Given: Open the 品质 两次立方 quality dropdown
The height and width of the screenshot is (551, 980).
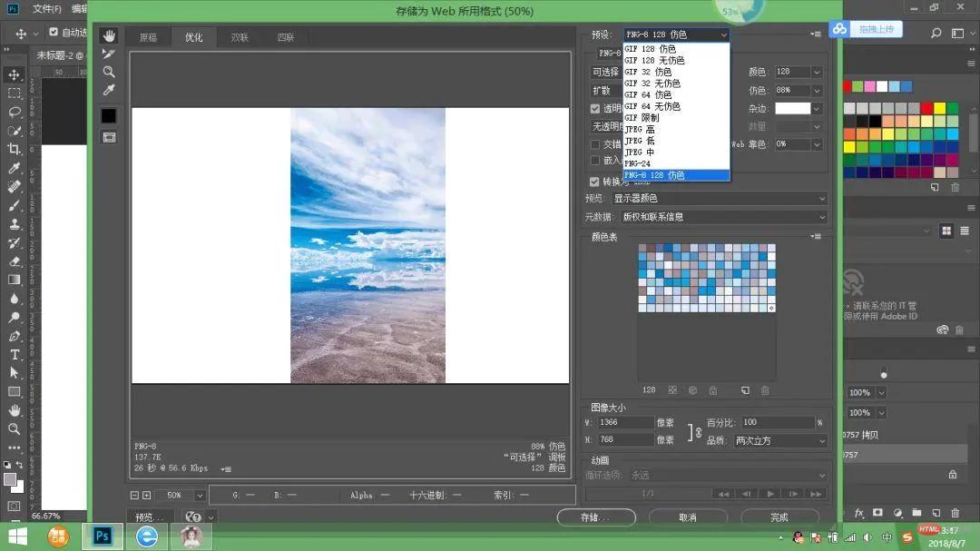Looking at the screenshot, I should 780,440.
